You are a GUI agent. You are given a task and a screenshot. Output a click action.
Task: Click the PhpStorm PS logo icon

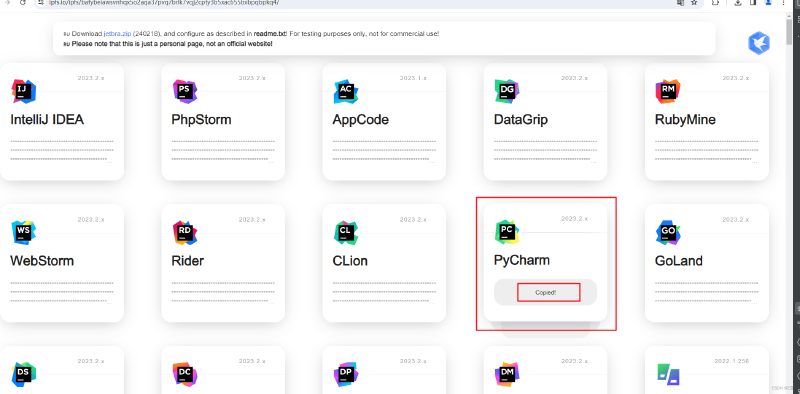click(185, 92)
